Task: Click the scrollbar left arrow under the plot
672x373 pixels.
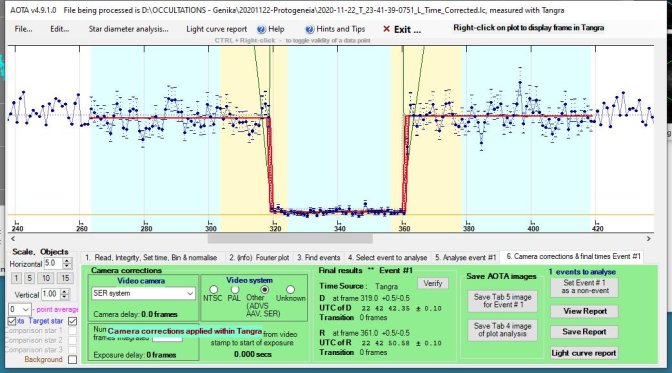Action: click(13, 238)
